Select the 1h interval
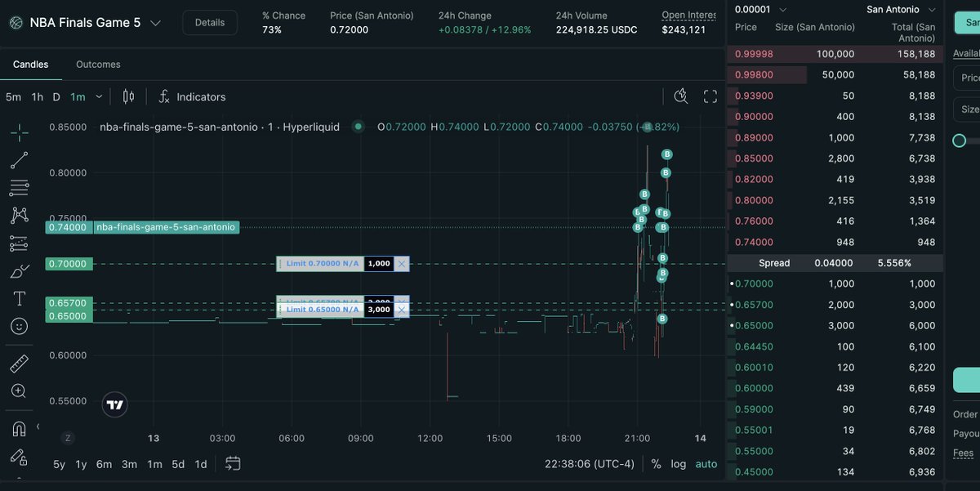Viewport: 980px width, 491px height. pos(38,96)
